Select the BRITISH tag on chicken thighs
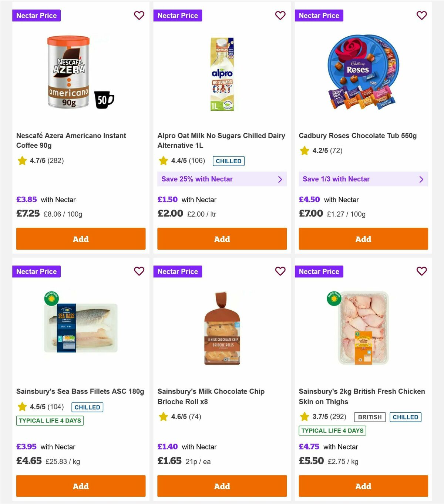This screenshot has height=504, width=444. [x=369, y=417]
